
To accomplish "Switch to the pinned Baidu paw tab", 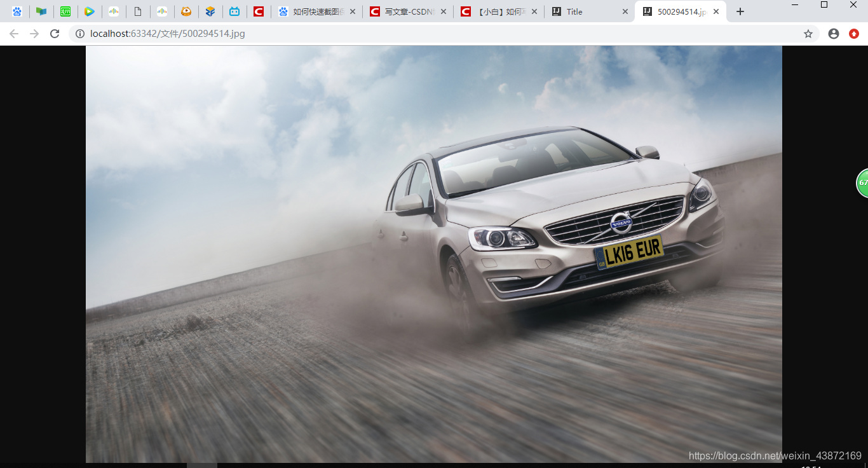I will pos(17,11).
